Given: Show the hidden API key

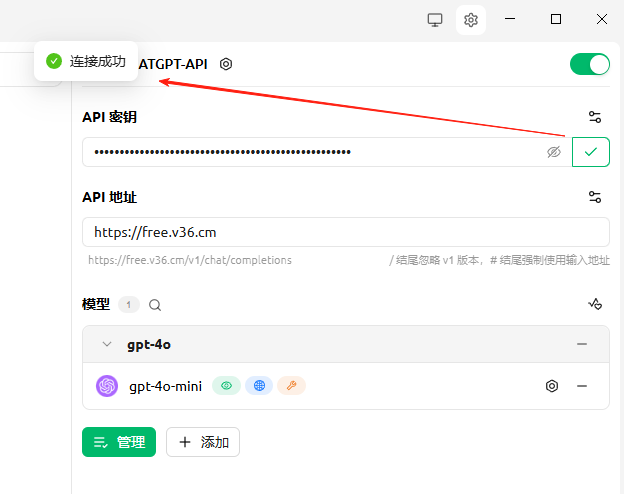Looking at the screenshot, I should coord(554,152).
